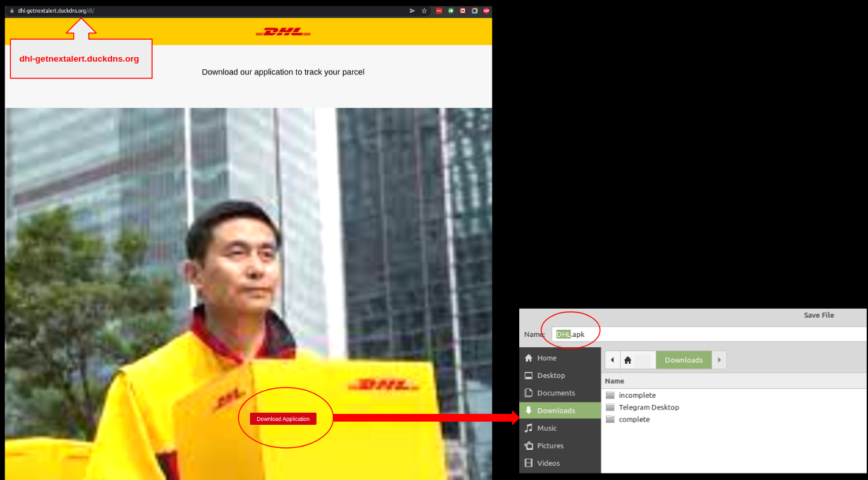Image resolution: width=868 pixels, height=480 pixels.
Task: Bookmark the page with the star icon
Action: coord(424,11)
